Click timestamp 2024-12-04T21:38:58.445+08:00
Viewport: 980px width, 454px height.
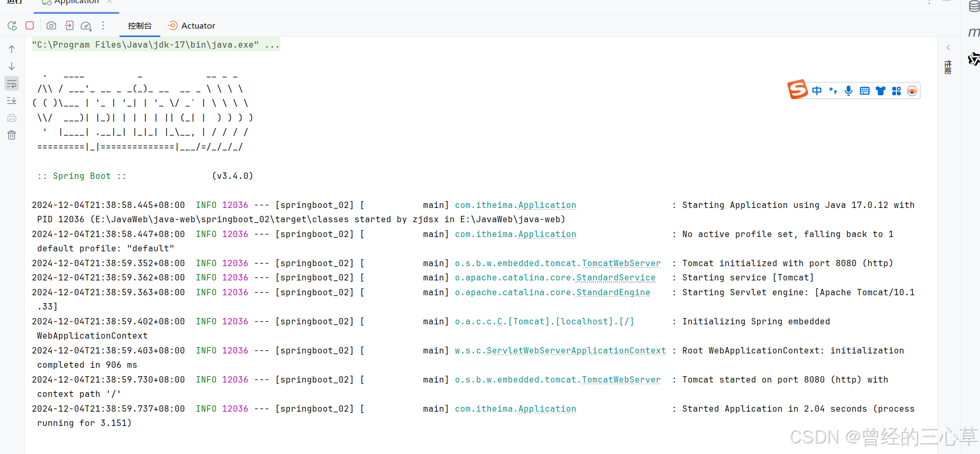(108, 205)
